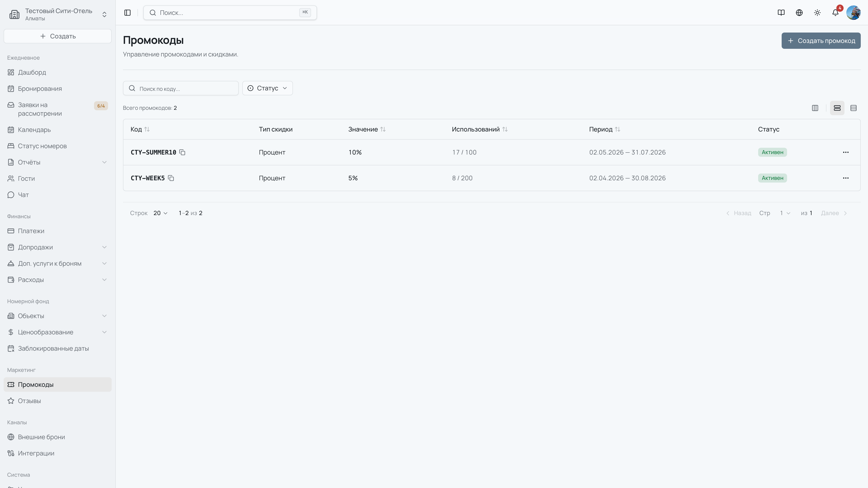Open actions menu for CTY-SUMMER10 row
The image size is (868, 488).
tap(846, 152)
